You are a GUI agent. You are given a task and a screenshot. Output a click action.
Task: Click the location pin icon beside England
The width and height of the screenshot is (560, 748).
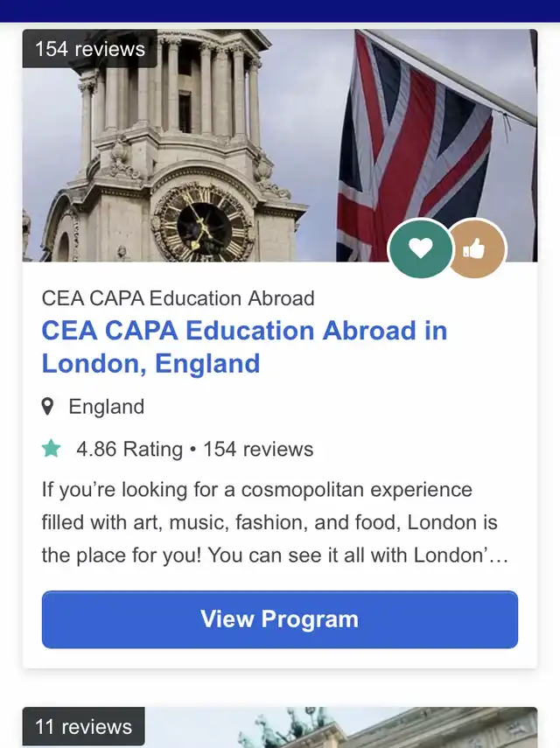49,407
